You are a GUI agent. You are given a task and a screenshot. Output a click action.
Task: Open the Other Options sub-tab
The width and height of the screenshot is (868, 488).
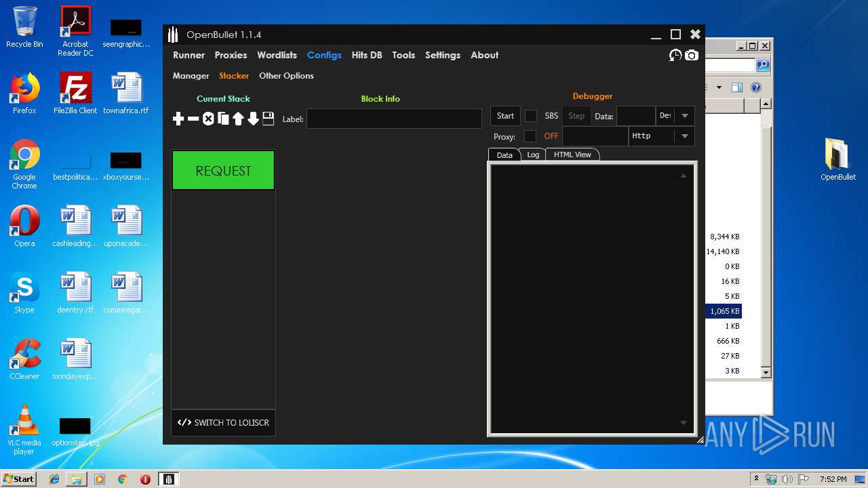286,76
